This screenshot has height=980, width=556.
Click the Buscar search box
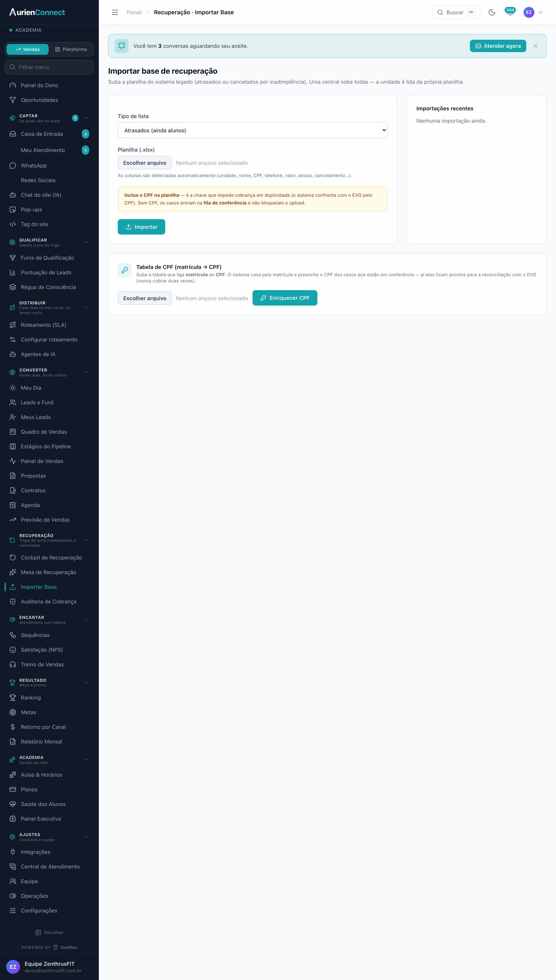[456, 12]
